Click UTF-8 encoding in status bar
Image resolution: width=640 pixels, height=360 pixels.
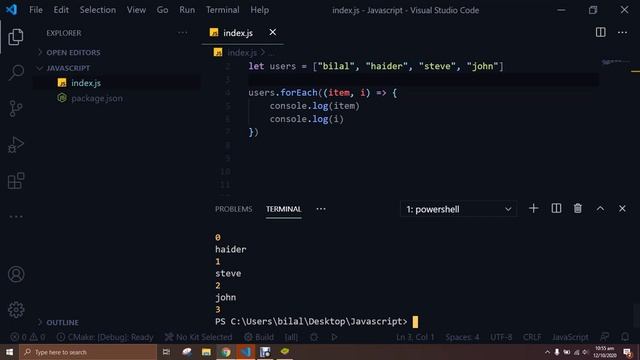click(501, 337)
